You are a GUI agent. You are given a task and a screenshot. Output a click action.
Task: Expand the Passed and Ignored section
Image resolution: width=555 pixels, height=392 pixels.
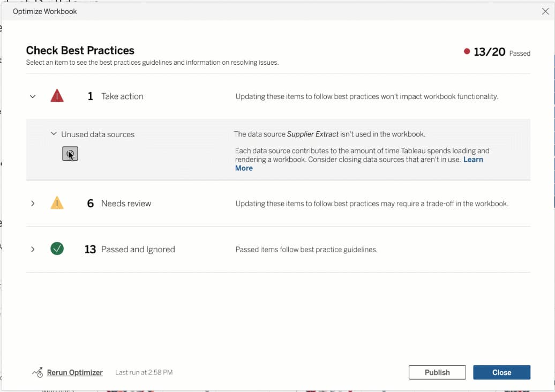[x=32, y=248]
